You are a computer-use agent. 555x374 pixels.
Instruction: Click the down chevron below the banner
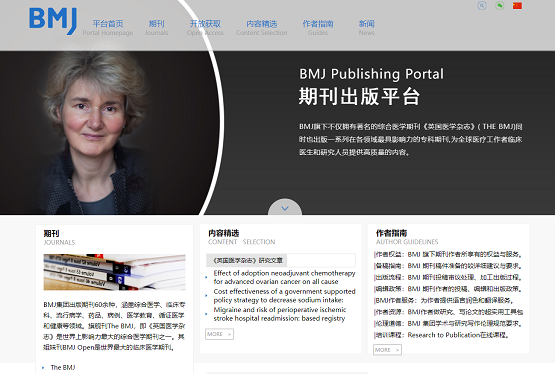tap(285, 208)
